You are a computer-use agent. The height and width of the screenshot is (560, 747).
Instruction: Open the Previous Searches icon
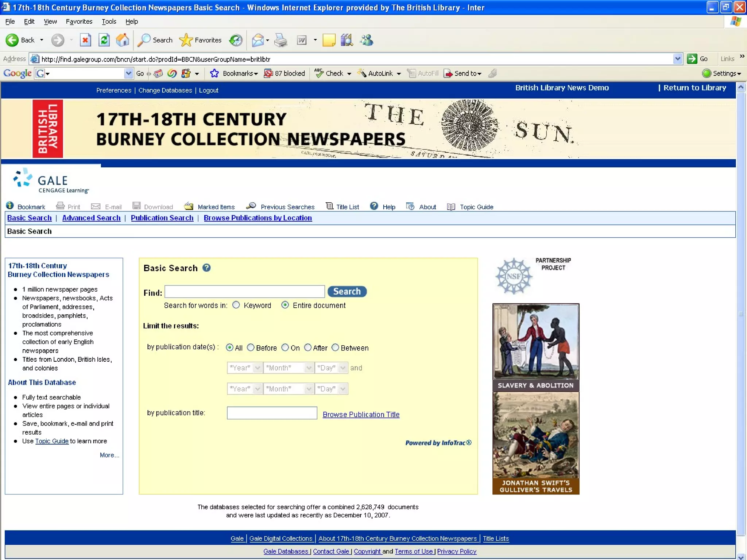pos(251,206)
